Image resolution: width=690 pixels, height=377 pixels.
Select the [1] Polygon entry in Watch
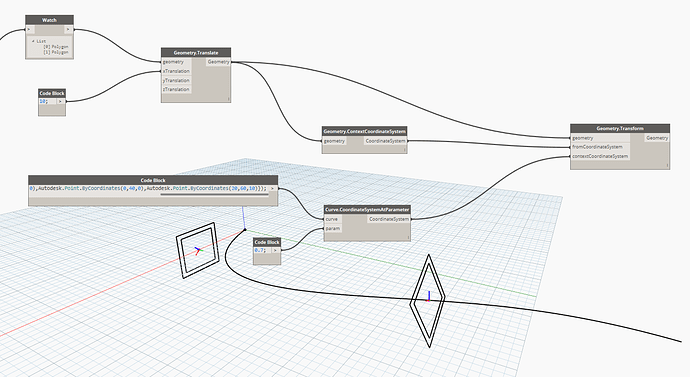tap(56, 52)
